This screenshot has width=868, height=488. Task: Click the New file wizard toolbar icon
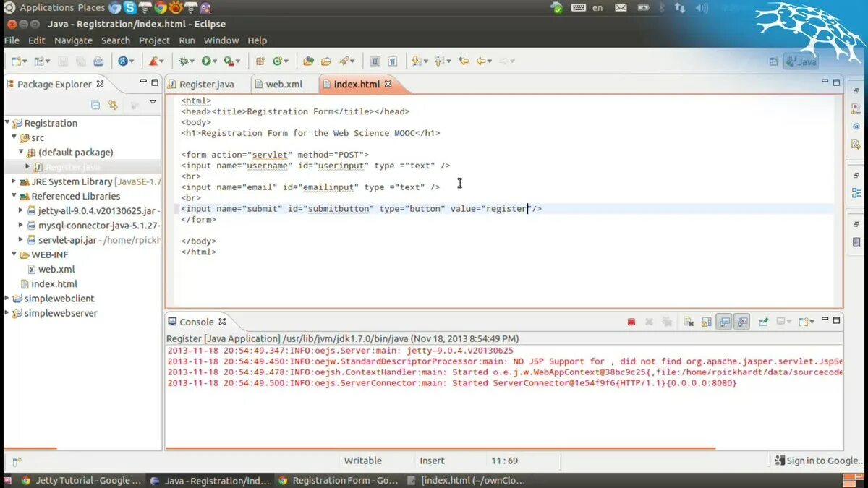(x=16, y=61)
